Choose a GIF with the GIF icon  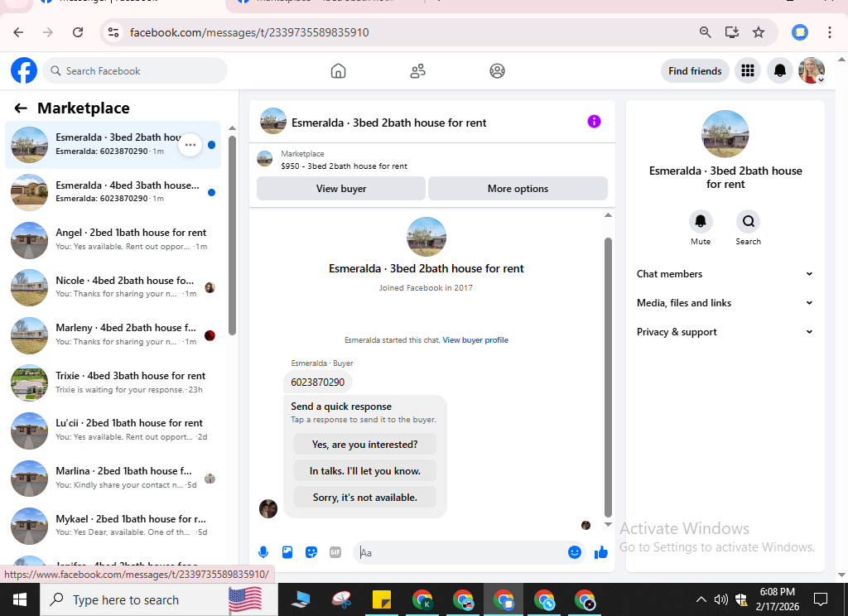click(335, 552)
